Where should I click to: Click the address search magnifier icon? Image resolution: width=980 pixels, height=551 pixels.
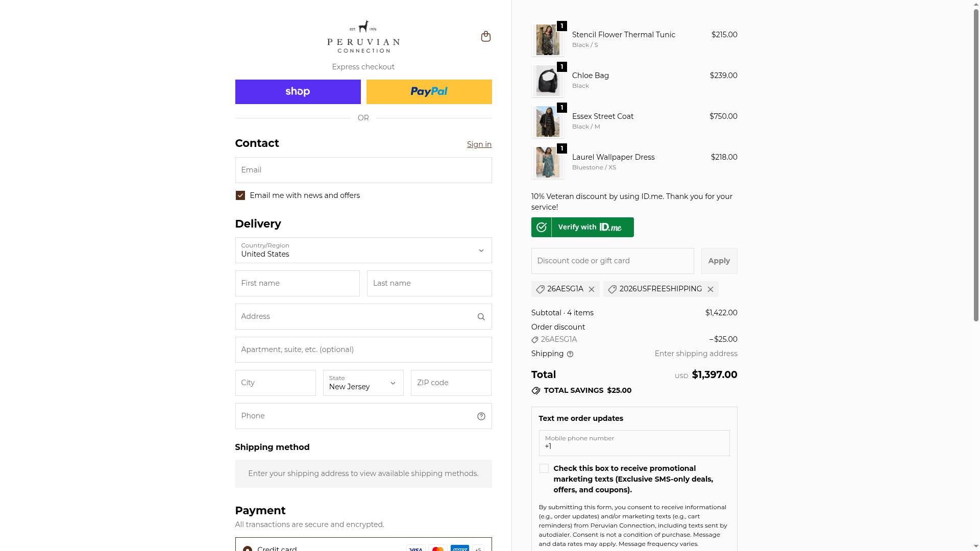(481, 317)
